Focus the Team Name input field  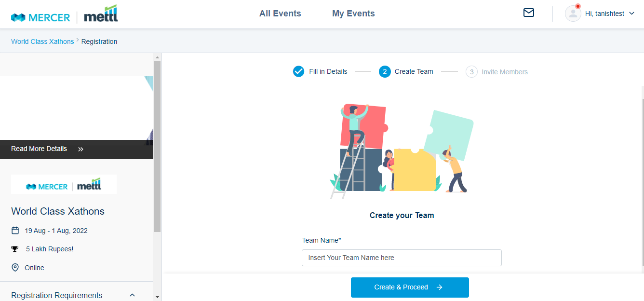(x=402, y=258)
